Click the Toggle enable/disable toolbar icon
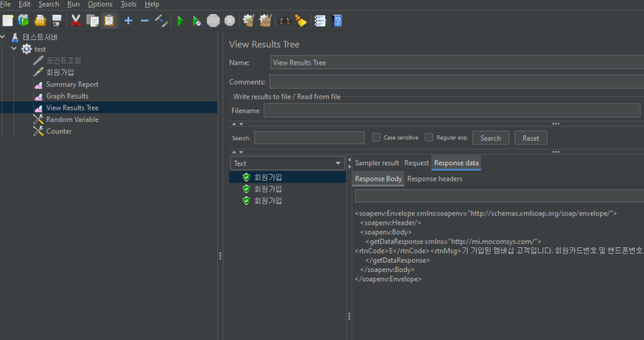Screen dimensions: 644x340 click(x=161, y=21)
